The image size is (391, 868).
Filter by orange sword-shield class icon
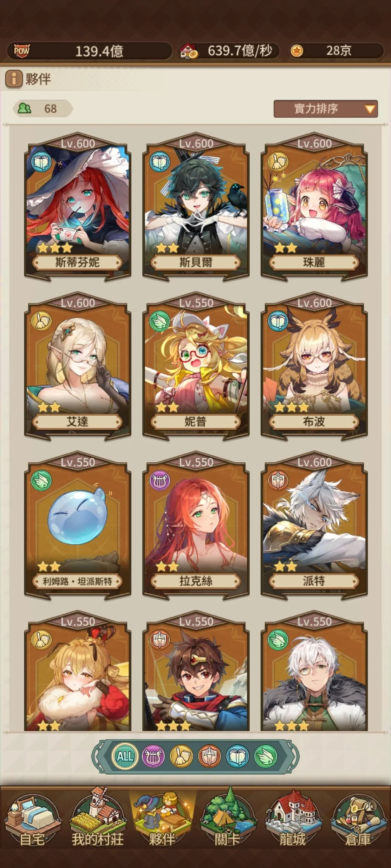point(210,757)
